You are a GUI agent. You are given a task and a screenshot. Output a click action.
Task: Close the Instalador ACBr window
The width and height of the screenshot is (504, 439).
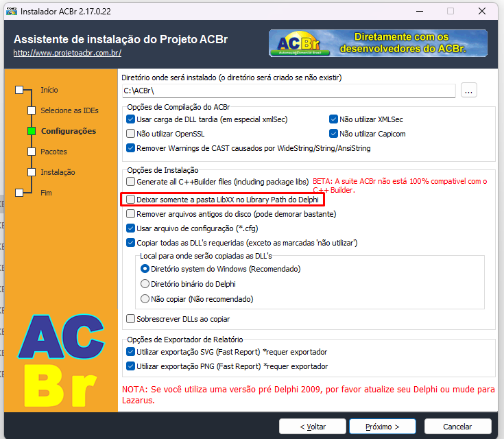click(482, 11)
